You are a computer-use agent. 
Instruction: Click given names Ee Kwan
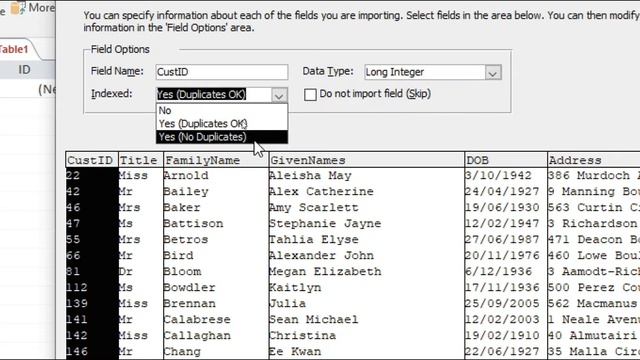click(295, 351)
